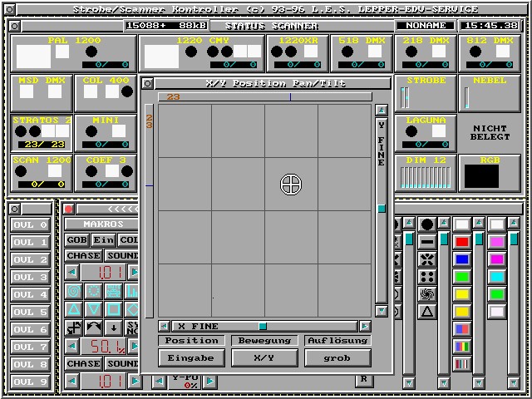Click left arrow beside Y-PO 0% display
The image size is (532, 399).
[x=159, y=382]
